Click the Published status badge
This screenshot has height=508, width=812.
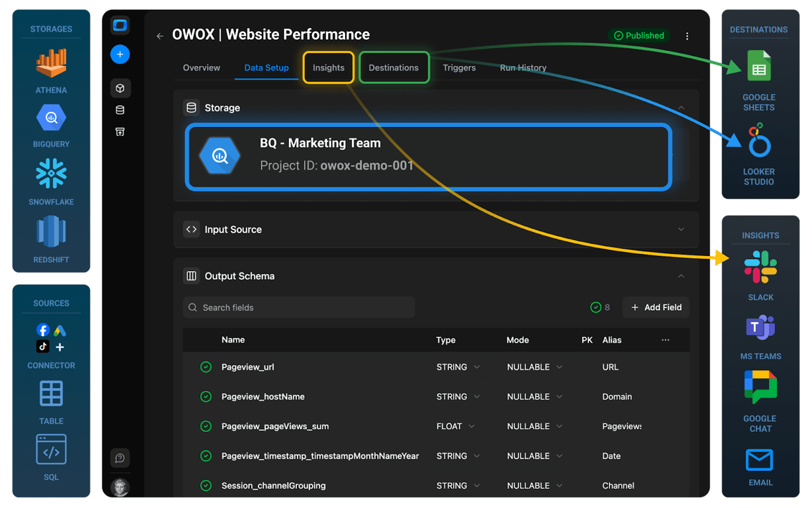click(x=639, y=36)
